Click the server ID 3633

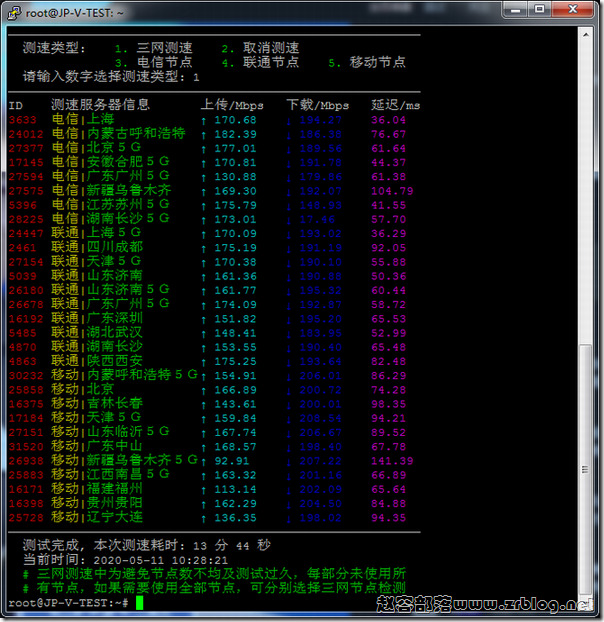(23, 120)
